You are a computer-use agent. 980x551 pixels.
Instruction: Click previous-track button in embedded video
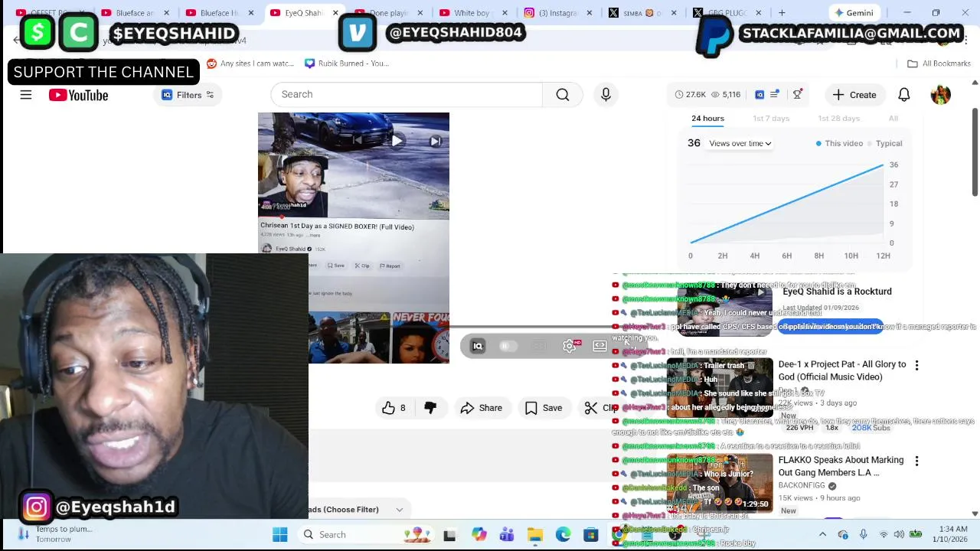tap(358, 141)
